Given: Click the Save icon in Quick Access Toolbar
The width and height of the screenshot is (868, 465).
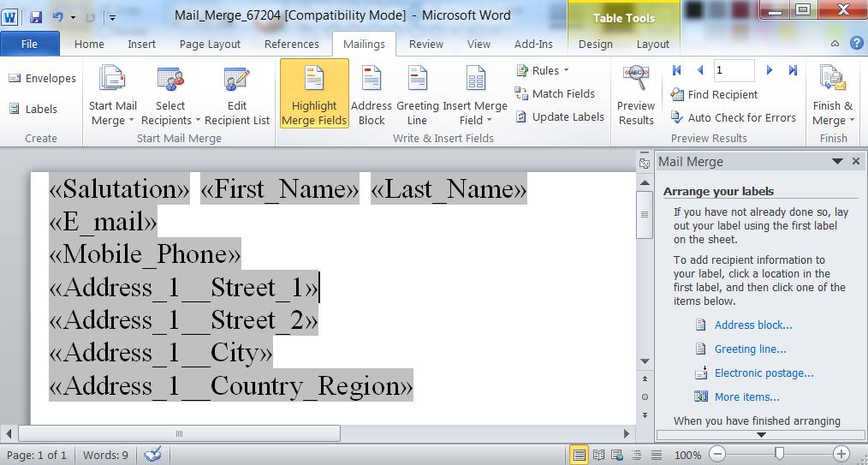Looking at the screenshot, I should pos(35,16).
